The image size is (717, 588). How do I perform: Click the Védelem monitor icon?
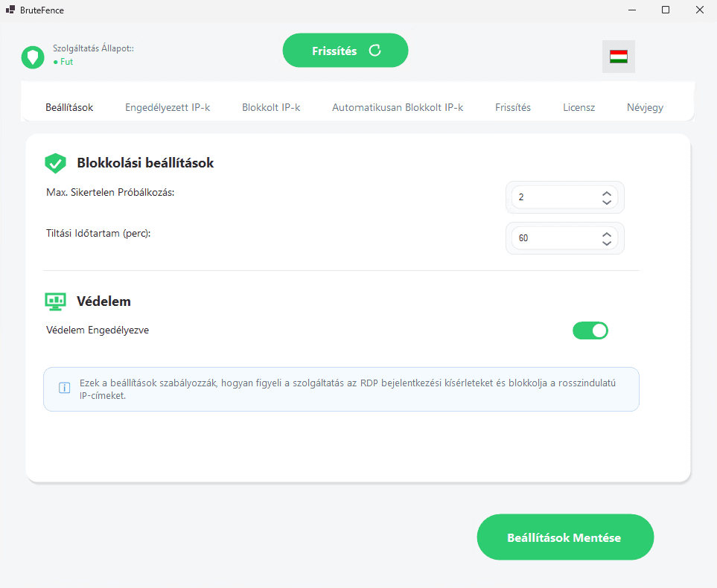[x=56, y=301]
